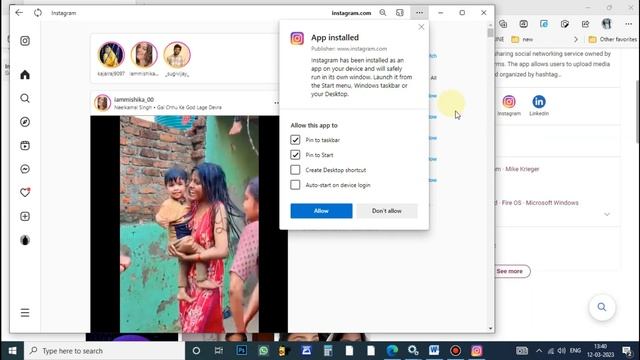640x360 pixels.
Task: Click the Share icon in Edge toolbar
Action: 585,24
